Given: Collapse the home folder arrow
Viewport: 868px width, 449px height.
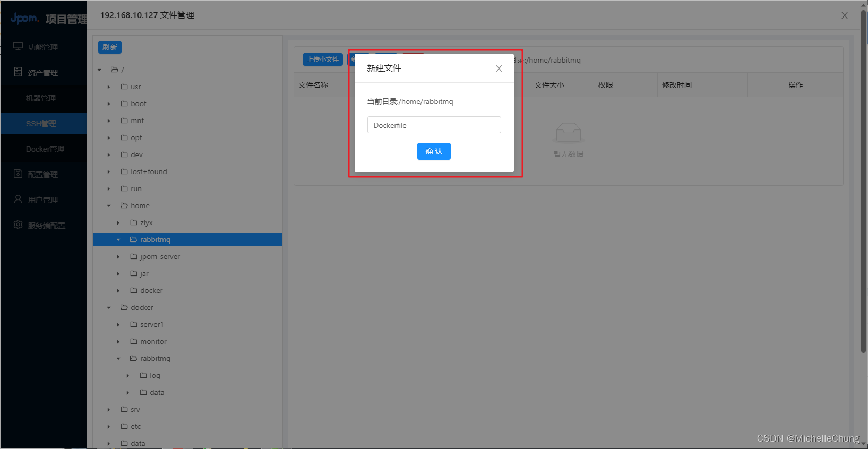Looking at the screenshot, I should [x=109, y=206].
